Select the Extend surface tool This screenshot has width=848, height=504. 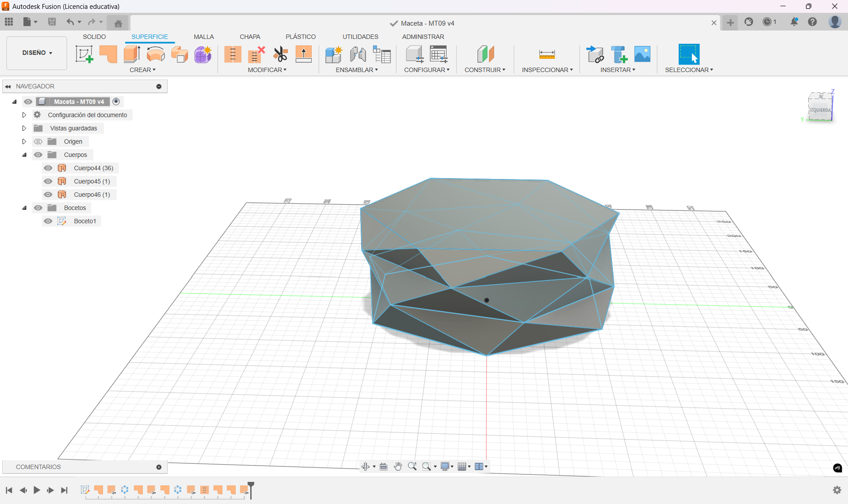[304, 54]
